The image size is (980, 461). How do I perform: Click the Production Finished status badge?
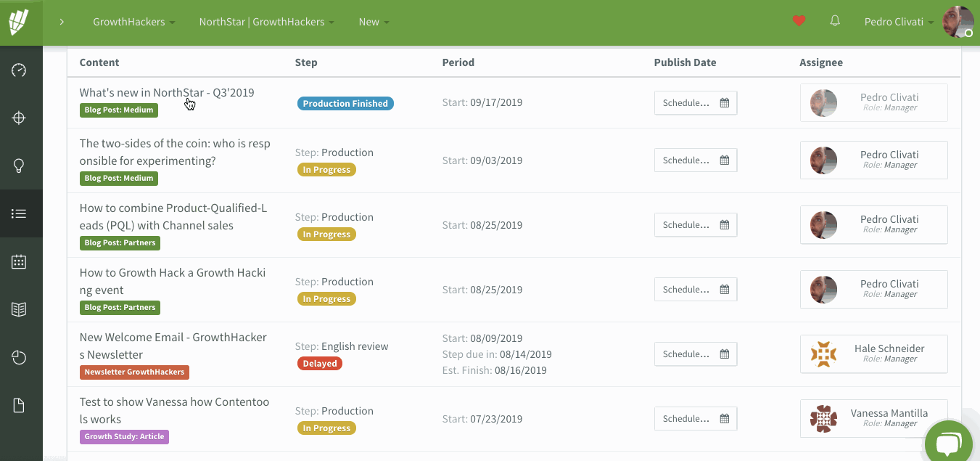[x=345, y=104]
